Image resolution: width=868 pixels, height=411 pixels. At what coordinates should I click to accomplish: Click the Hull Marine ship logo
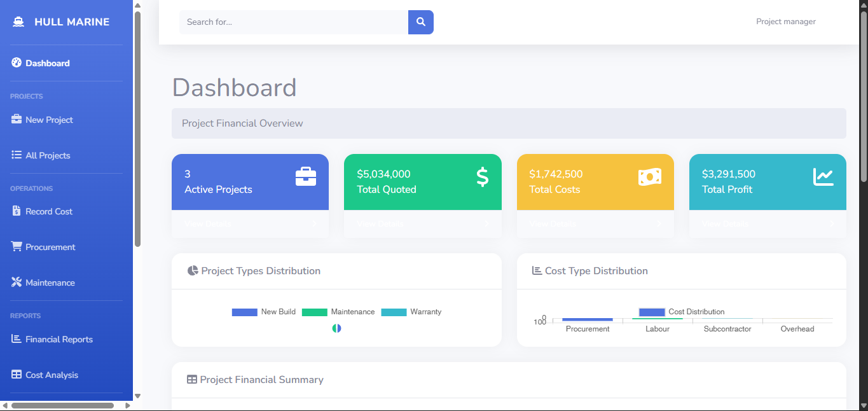[x=18, y=21]
